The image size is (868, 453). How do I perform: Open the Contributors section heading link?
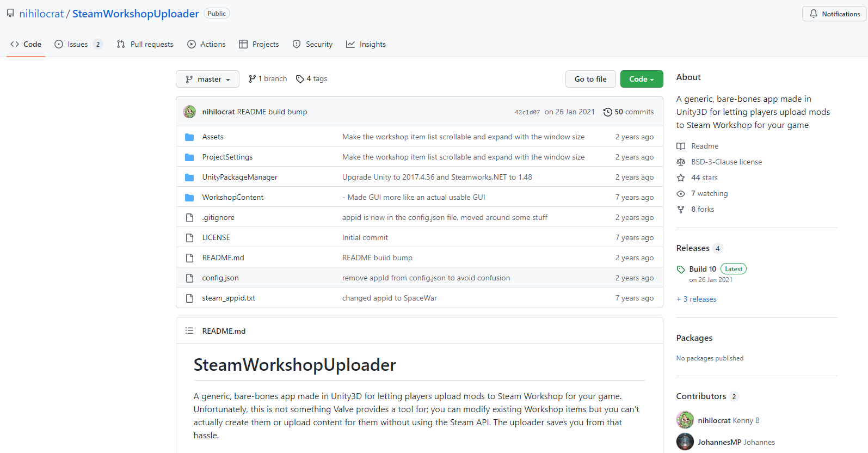click(701, 396)
